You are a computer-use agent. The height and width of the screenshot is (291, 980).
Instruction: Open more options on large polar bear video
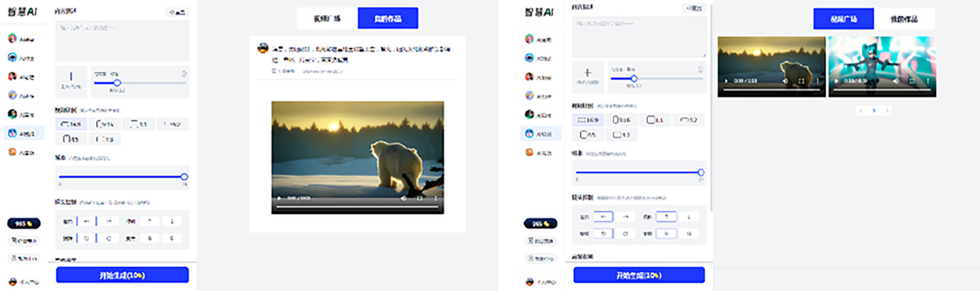(435, 198)
